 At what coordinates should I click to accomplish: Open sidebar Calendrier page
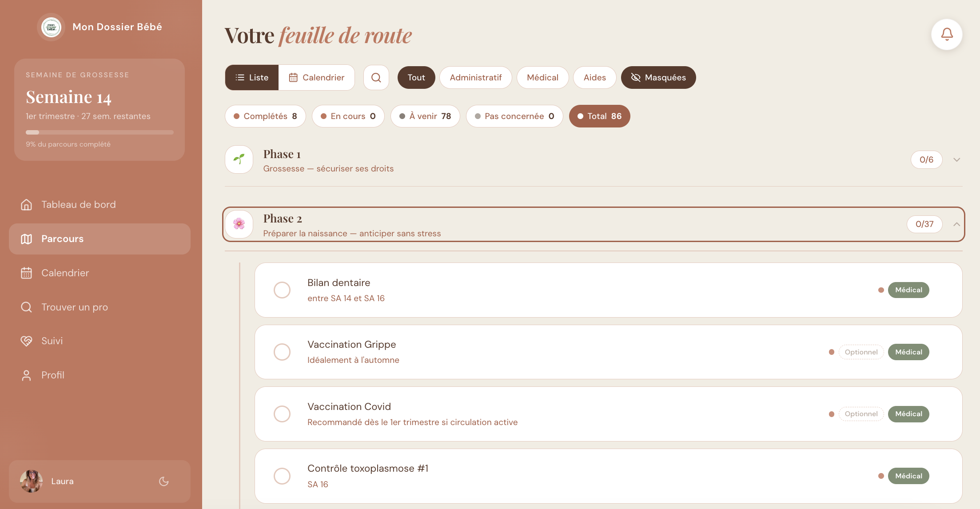pyautogui.click(x=100, y=273)
